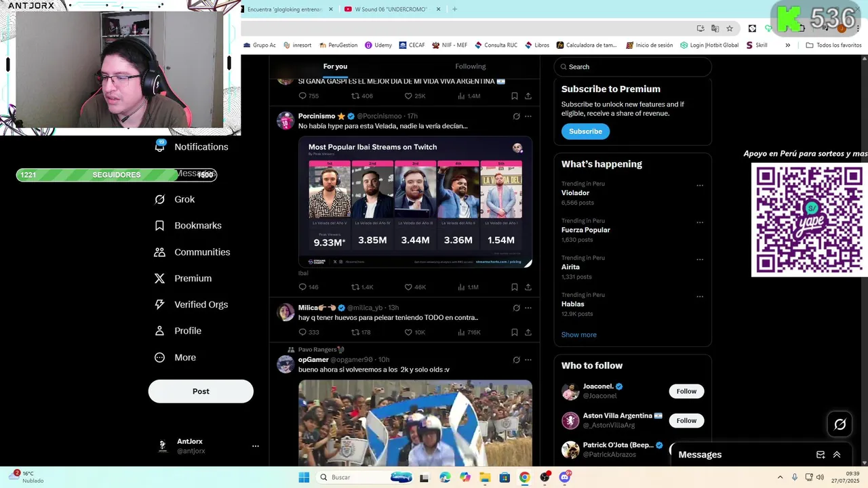
Task: Go to Communities in the sidebar
Action: (192, 252)
